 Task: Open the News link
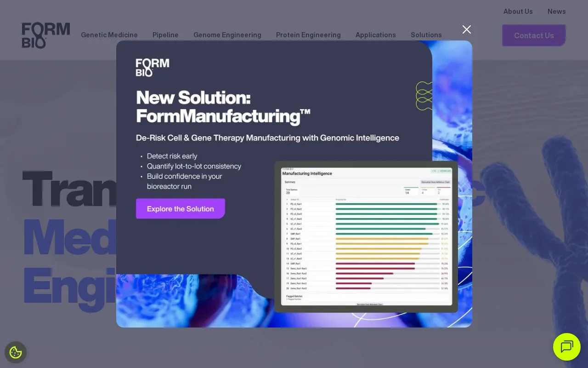tap(557, 11)
